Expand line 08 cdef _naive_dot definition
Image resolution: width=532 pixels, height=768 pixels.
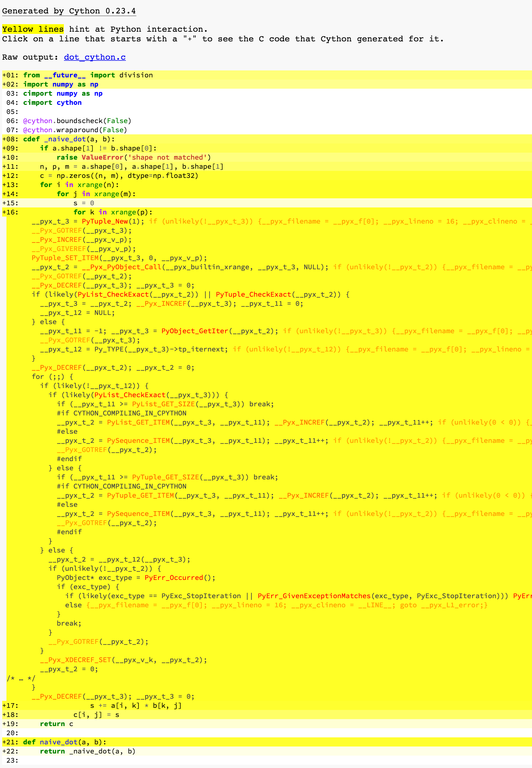68,139
